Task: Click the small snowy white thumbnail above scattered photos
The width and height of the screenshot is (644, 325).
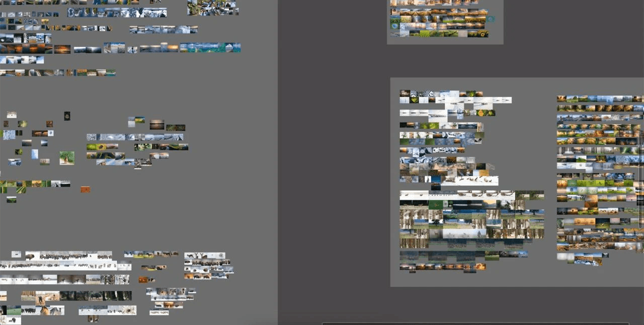Action: [x=12, y=115]
